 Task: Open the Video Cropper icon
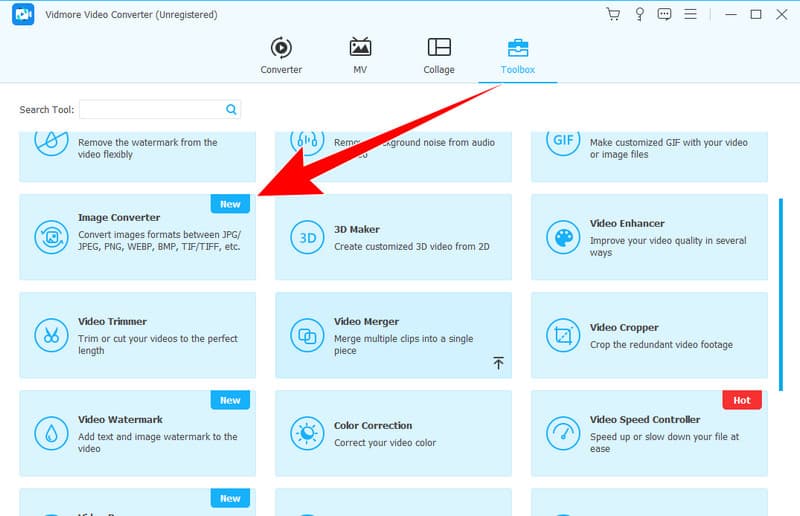point(563,334)
